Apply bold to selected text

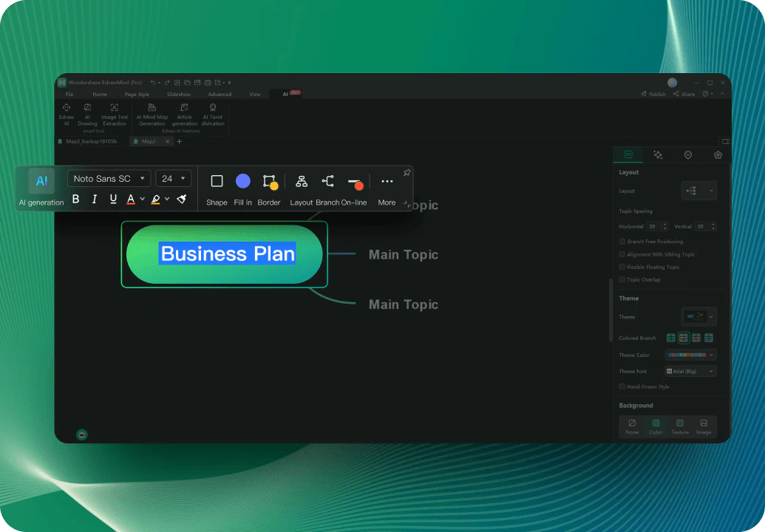(75, 199)
